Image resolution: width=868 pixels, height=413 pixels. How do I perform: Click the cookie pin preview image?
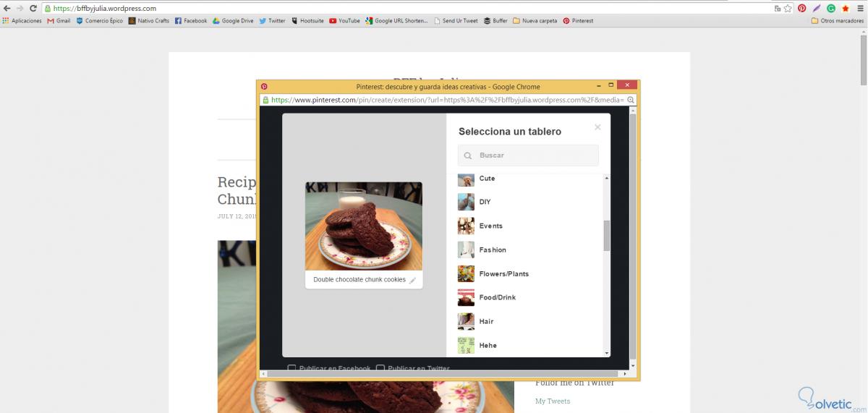pos(364,226)
